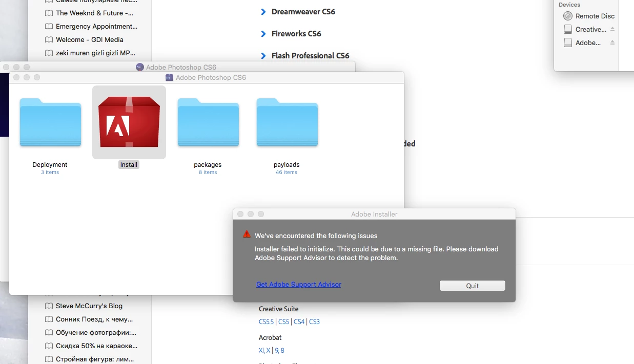Open the Обучение фотографии bookmark

(96, 332)
